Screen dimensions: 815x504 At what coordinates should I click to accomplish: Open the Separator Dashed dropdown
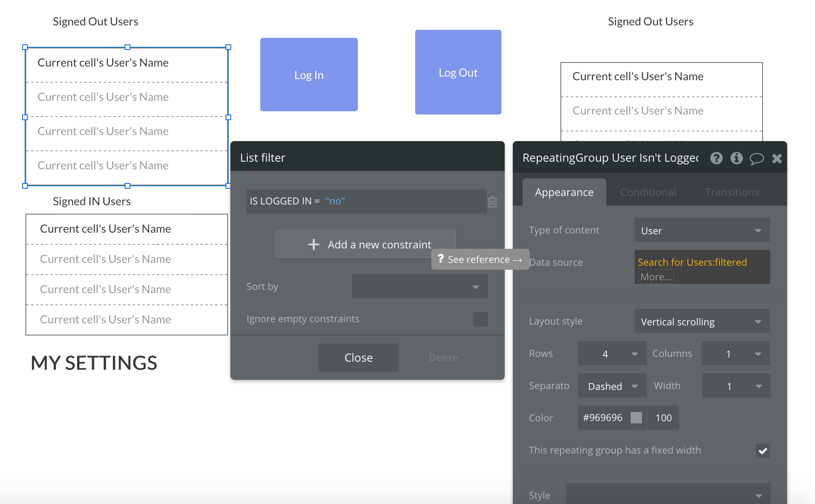click(x=612, y=386)
